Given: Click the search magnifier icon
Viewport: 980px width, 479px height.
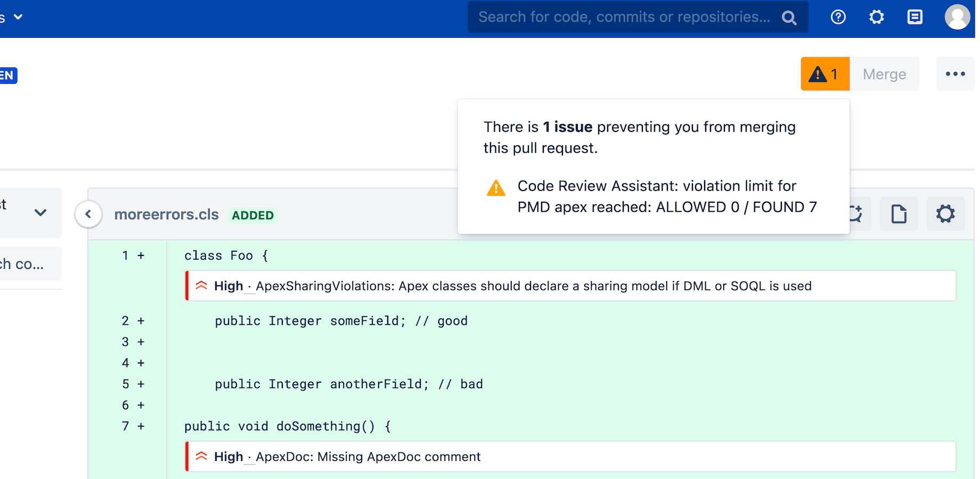Looking at the screenshot, I should [789, 18].
